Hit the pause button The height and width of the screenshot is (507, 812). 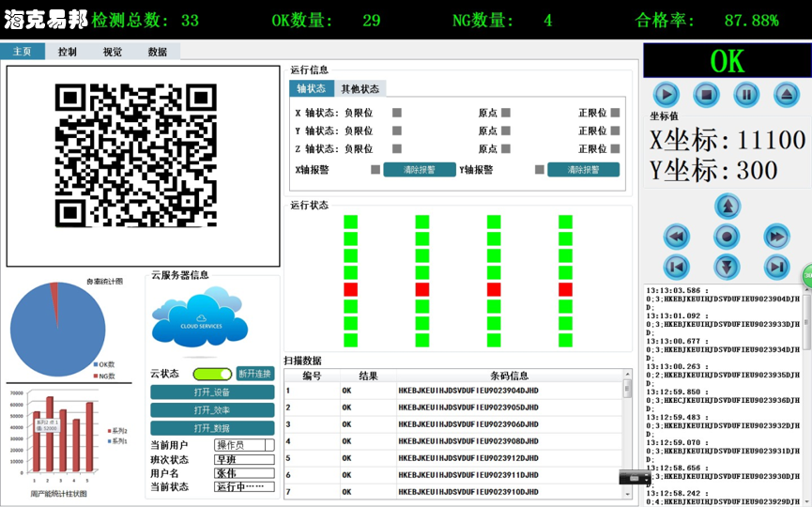(746, 94)
